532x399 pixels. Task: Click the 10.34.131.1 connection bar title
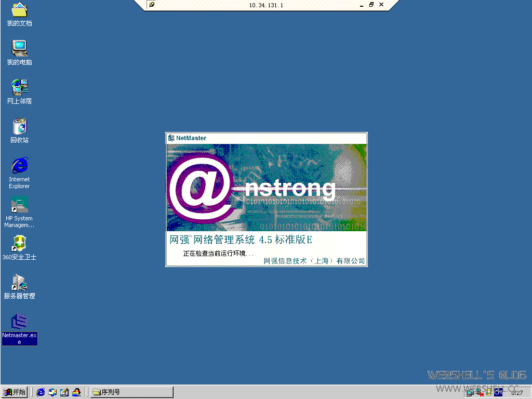266,5
